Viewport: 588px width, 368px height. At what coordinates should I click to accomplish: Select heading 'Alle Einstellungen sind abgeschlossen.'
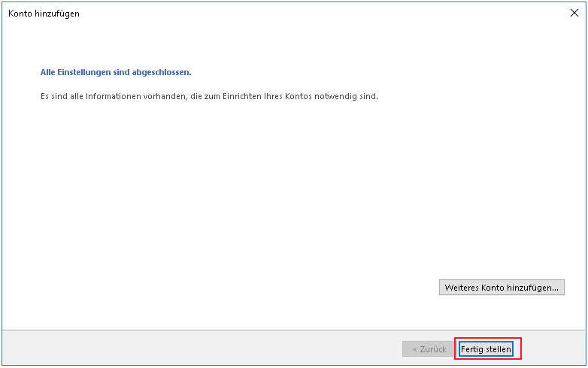pos(116,72)
